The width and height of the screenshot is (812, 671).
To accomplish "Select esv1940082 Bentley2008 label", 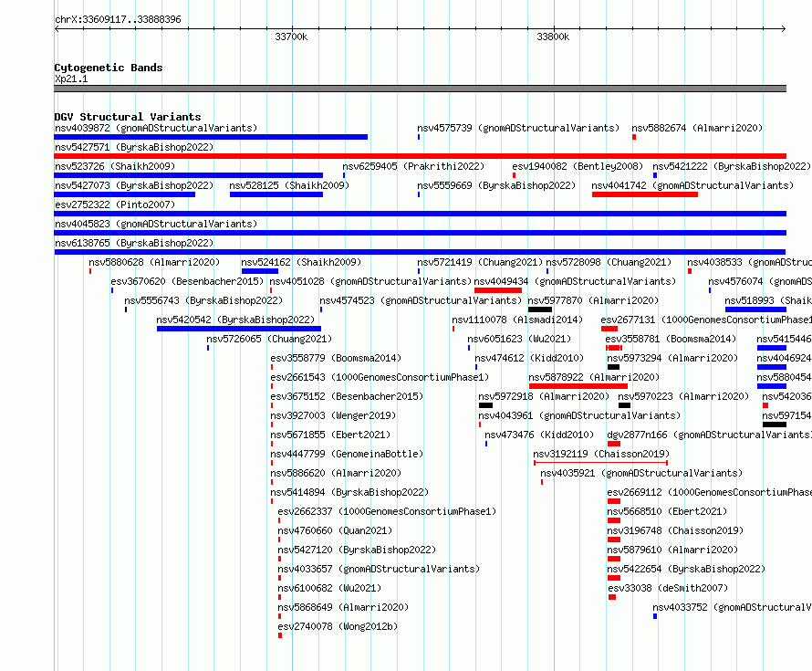I will tap(578, 166).
